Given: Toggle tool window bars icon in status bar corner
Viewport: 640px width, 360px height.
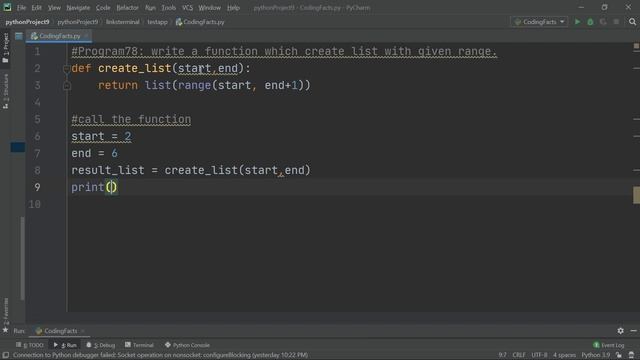Looking at the screenshot, I should [x=6, y=355].
